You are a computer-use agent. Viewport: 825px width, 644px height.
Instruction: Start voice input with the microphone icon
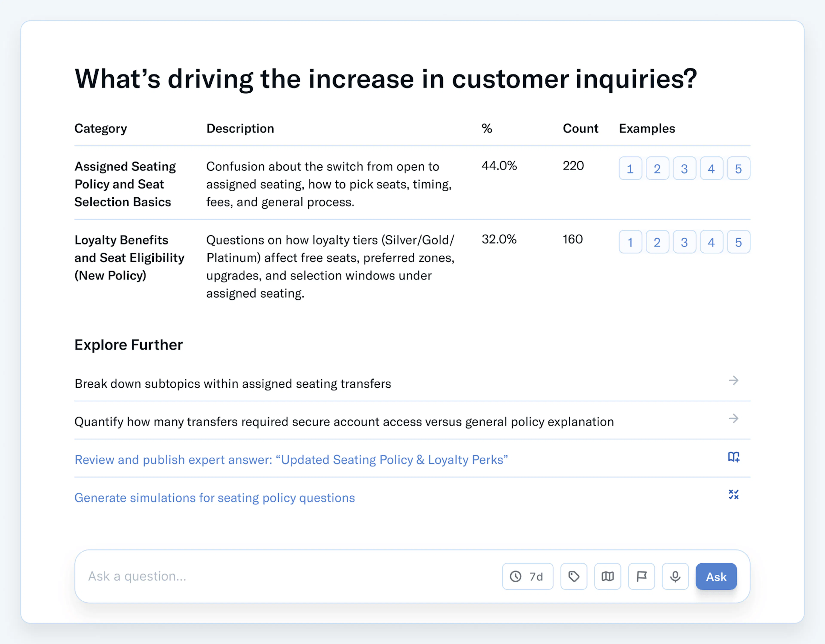(x=675, y=576)
